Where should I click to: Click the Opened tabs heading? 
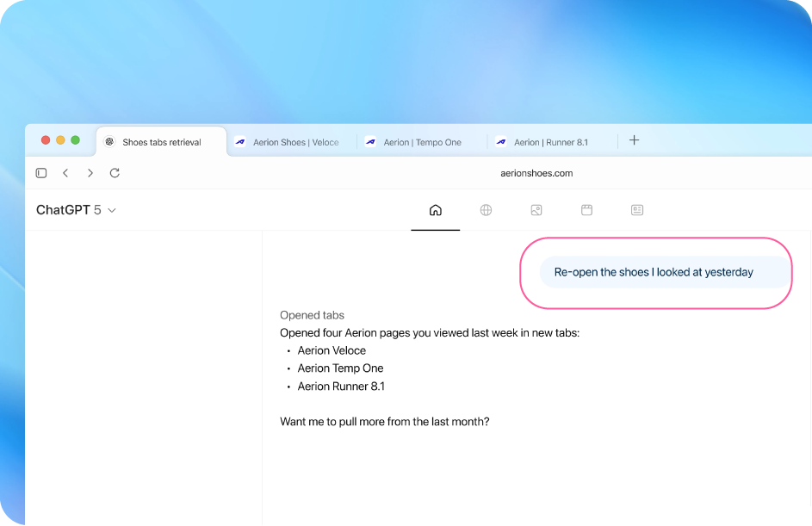[x=312, y=315]
